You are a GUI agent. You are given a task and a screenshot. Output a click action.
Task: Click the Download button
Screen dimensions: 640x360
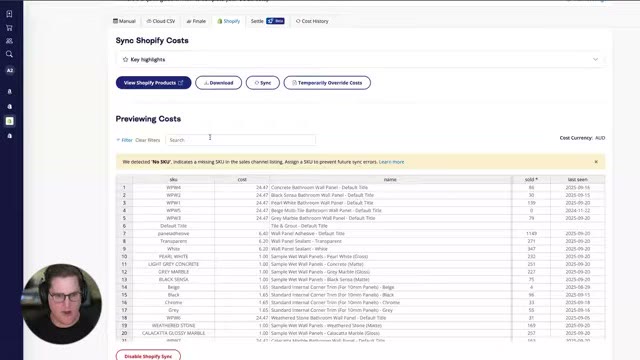[x=218, y=83]
